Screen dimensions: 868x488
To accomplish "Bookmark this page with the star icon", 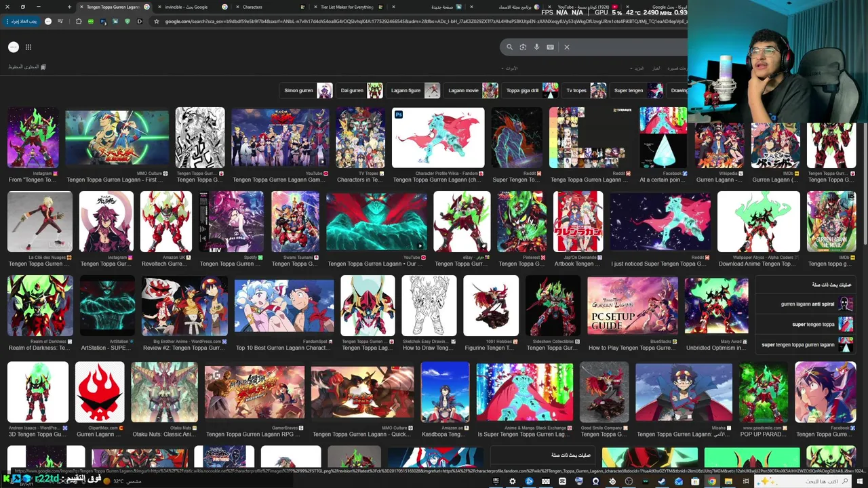I will tap(157, 21).
